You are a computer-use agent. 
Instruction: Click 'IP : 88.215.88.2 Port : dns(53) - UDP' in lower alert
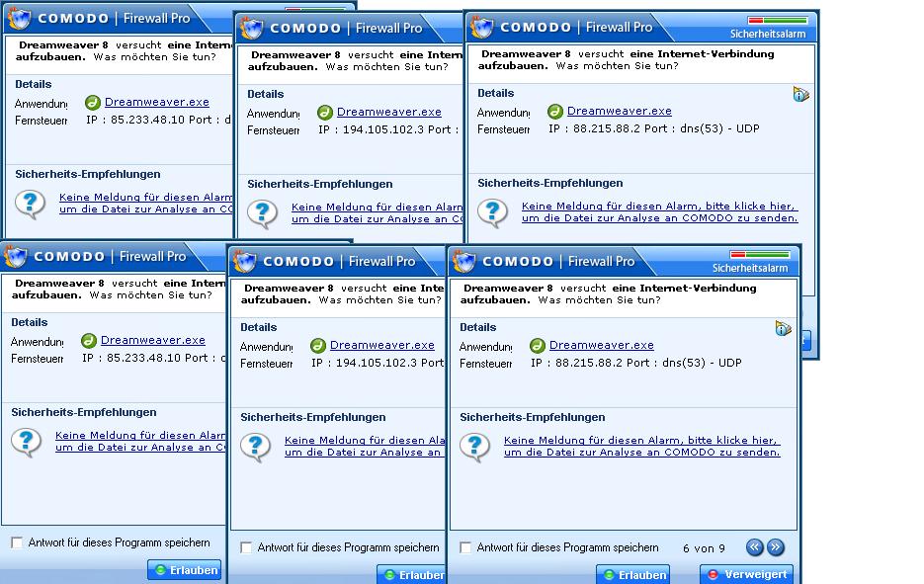tap(636, 363)
